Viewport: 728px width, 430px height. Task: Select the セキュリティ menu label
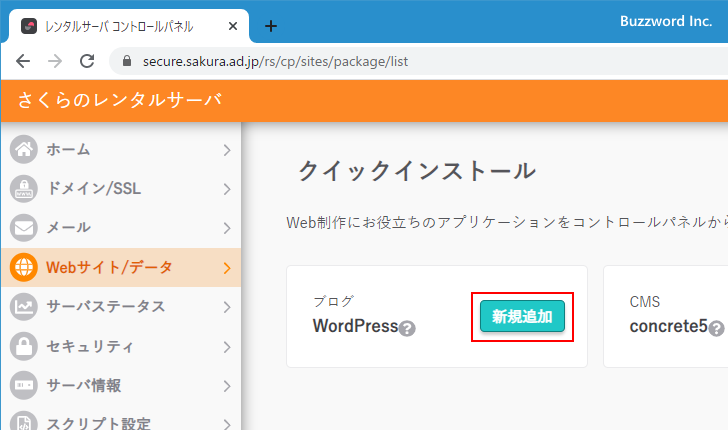[x=90, y=346]
